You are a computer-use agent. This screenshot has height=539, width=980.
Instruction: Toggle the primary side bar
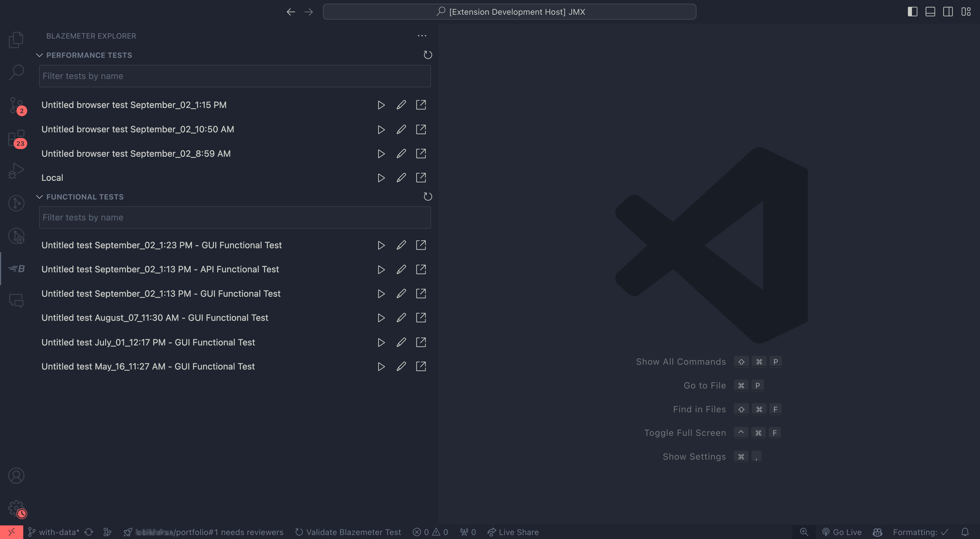pos(912,12)
